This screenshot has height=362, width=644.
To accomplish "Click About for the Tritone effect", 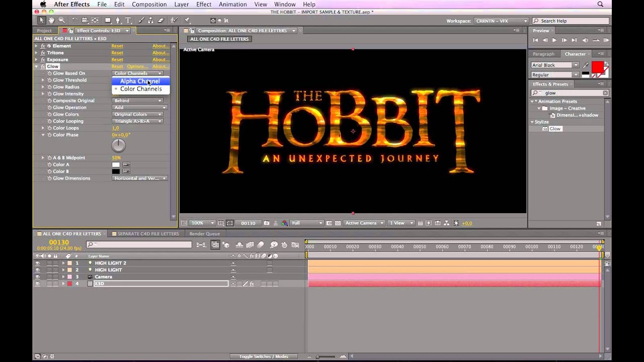I will (160, 53).
